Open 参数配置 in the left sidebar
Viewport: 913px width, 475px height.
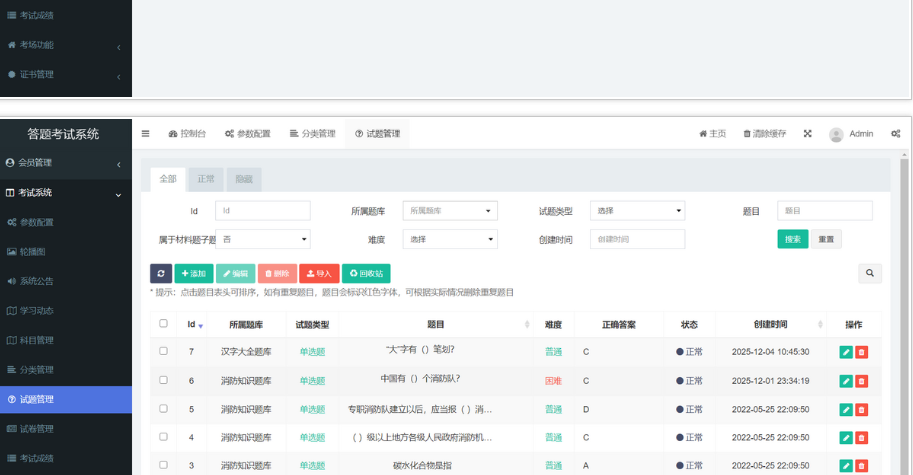[x=66, y=222]
